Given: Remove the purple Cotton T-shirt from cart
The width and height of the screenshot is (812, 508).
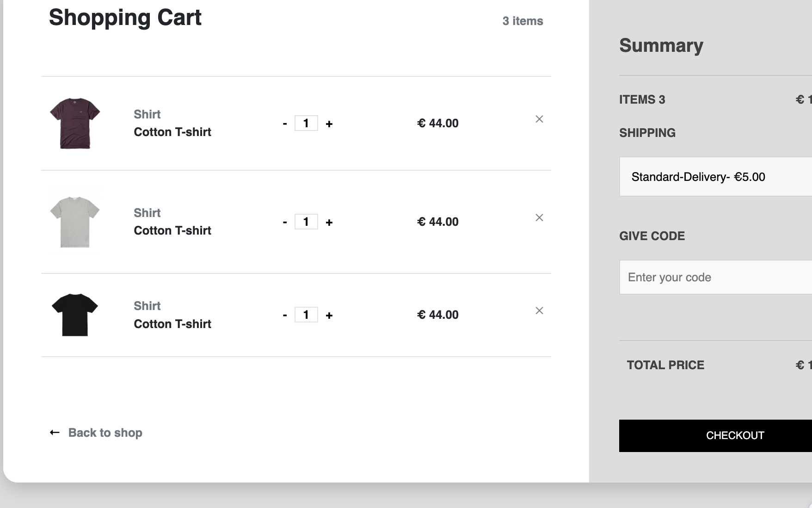Looking at the screenshot, I should [x=539, y=119].
